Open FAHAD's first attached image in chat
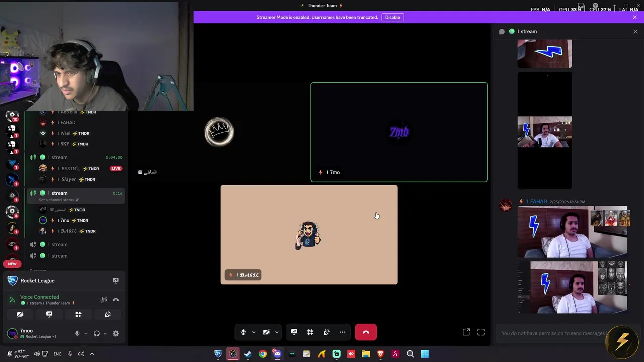 [573, 232]
